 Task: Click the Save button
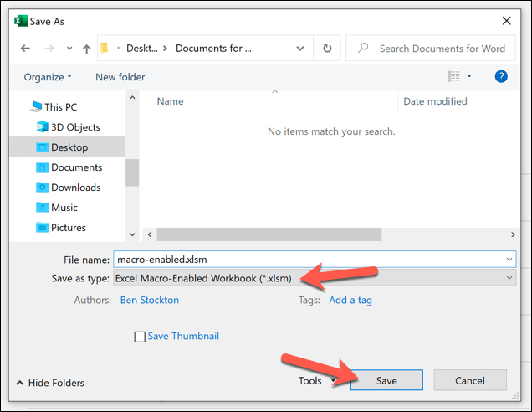pyautogui.click(x=386, y=380)
